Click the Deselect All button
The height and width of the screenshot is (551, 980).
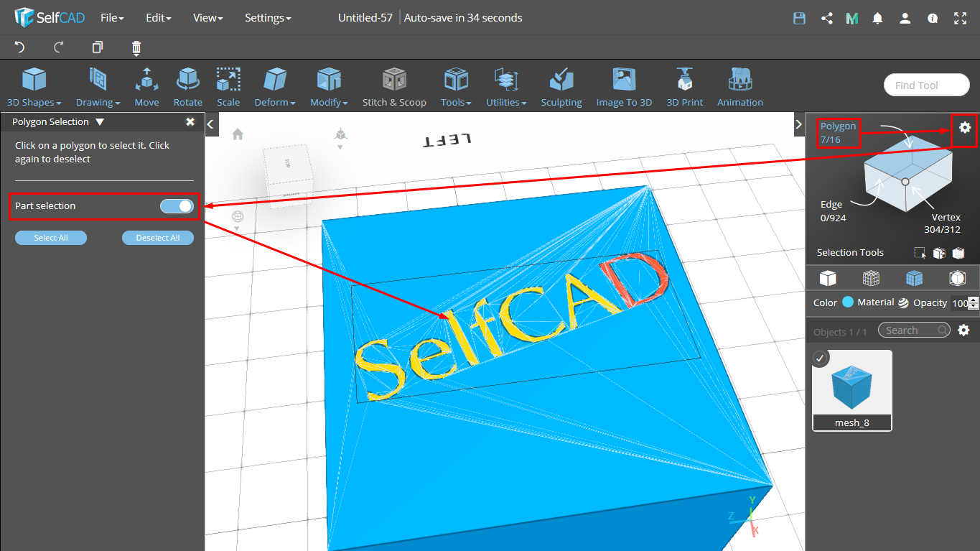pyautogui.click(x=158, y=238)
